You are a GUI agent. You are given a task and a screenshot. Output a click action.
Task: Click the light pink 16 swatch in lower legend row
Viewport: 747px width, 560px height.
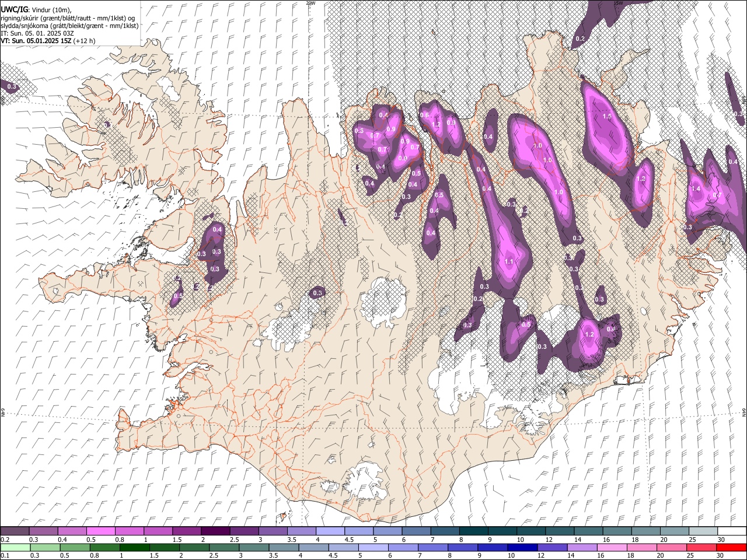pyautogui.click(x=612, y=548)
